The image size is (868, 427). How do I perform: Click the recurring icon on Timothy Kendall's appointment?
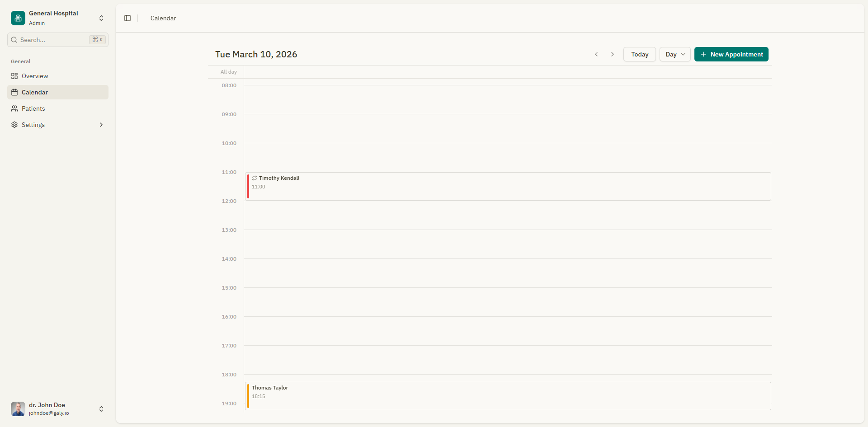(x=255, y=178)
